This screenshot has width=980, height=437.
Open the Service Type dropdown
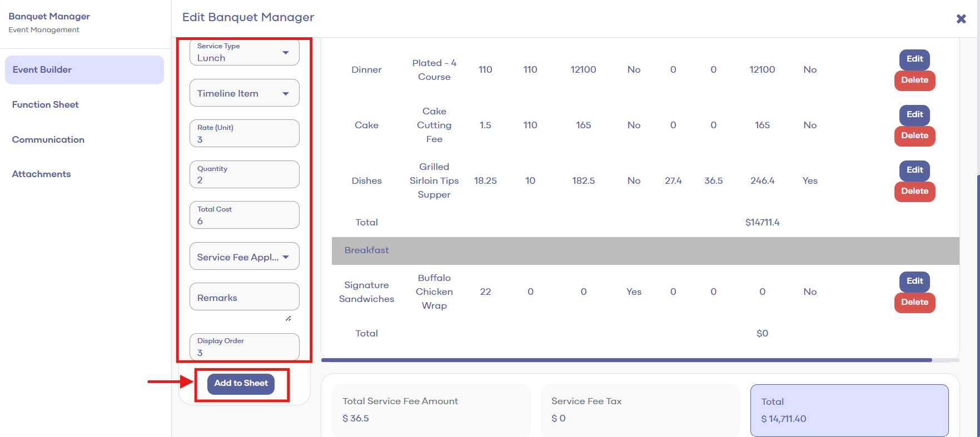tap(244, 53)
